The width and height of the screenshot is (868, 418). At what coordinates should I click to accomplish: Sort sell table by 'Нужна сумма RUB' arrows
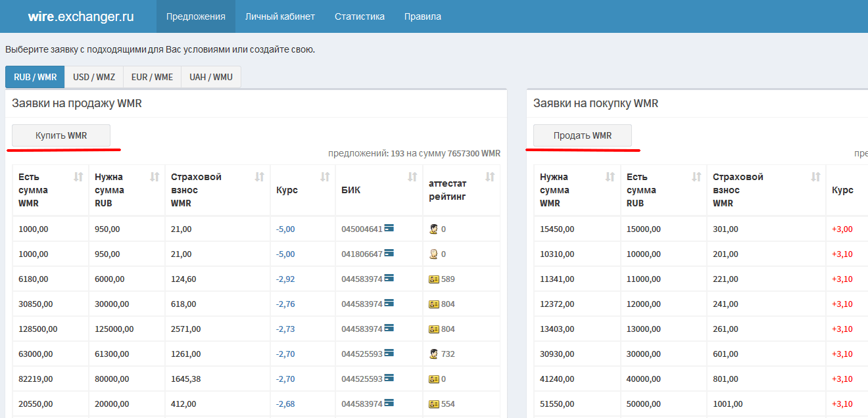click(x=155, y=177)
